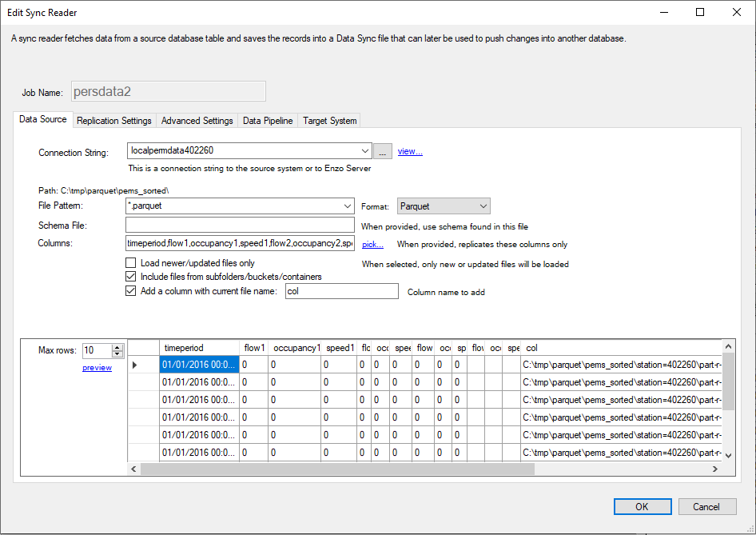756x535 pixels.
Task: Open the Data Pipeline tab
Action: [267, 119]
